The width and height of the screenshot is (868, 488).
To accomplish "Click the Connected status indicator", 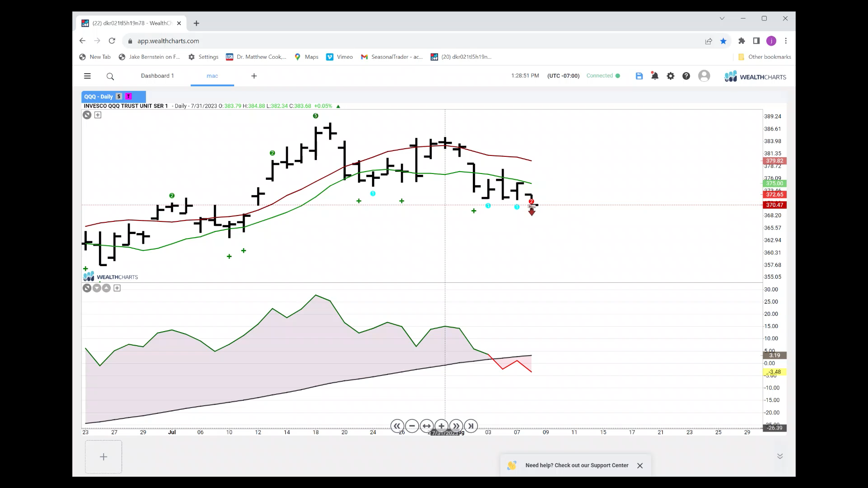I will tap(603, 76).
